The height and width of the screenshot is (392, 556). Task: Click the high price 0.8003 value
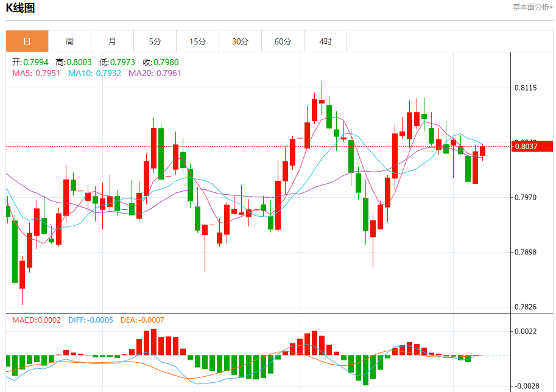click(79, 62)
